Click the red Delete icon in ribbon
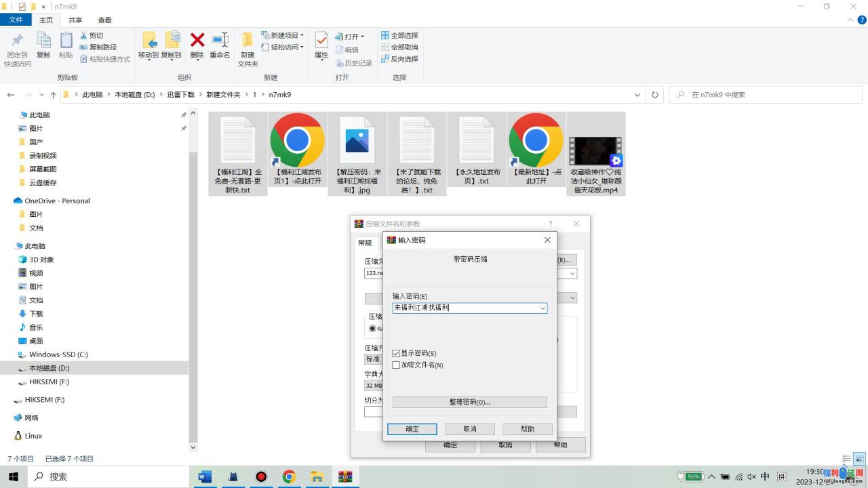The width and height of the screenshot is (868, 488). pyautogui.click(x=197, y=42)
